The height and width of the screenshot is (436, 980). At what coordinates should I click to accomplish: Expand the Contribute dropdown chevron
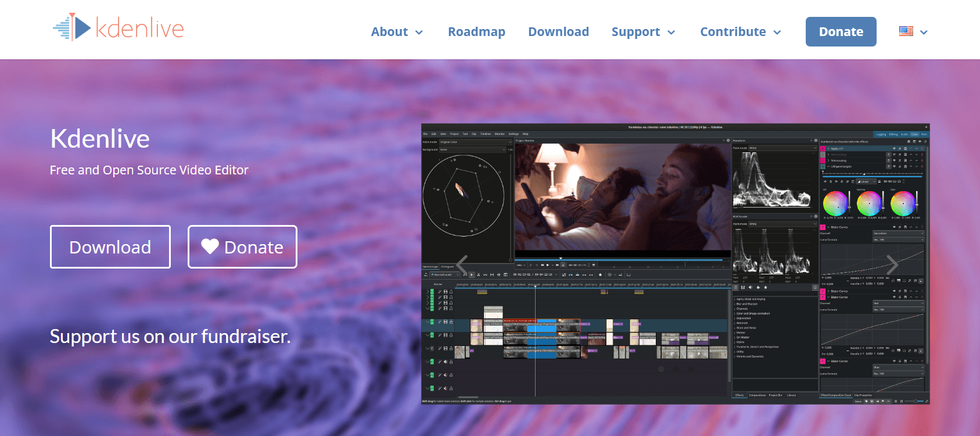pyautogui.click(x=777, y=33)
